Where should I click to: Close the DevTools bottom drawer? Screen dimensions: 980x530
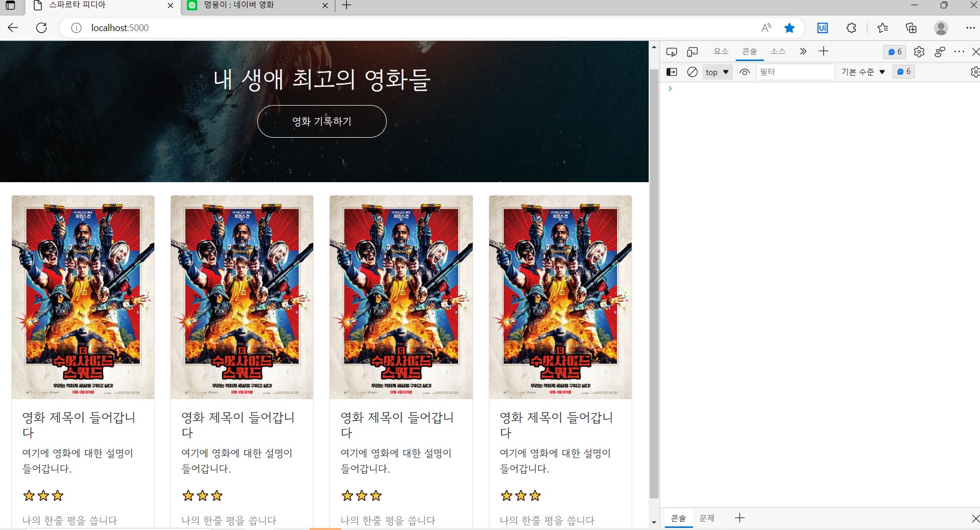coord(975,518)
